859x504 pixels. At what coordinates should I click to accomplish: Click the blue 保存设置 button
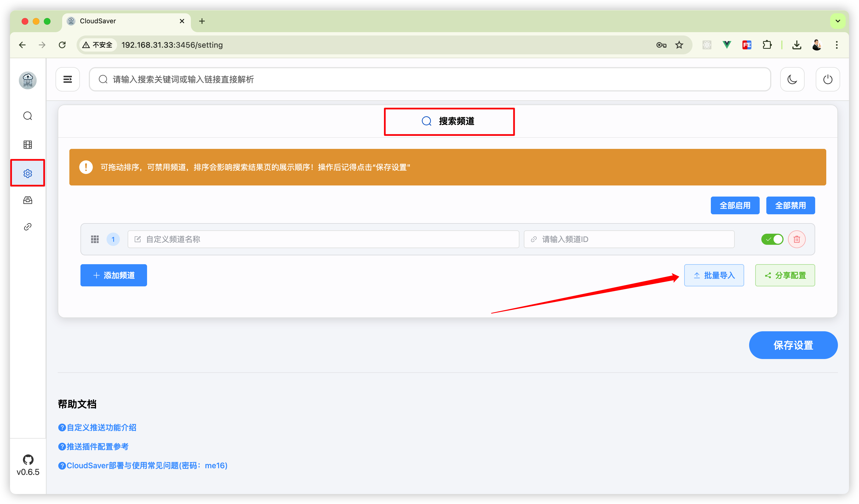pyautogui.click(x=793, y=345)
